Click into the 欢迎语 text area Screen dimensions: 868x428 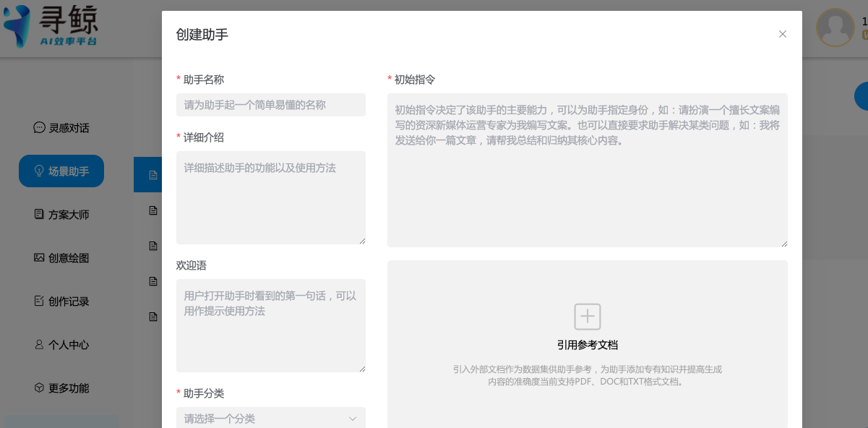(270, 325)
